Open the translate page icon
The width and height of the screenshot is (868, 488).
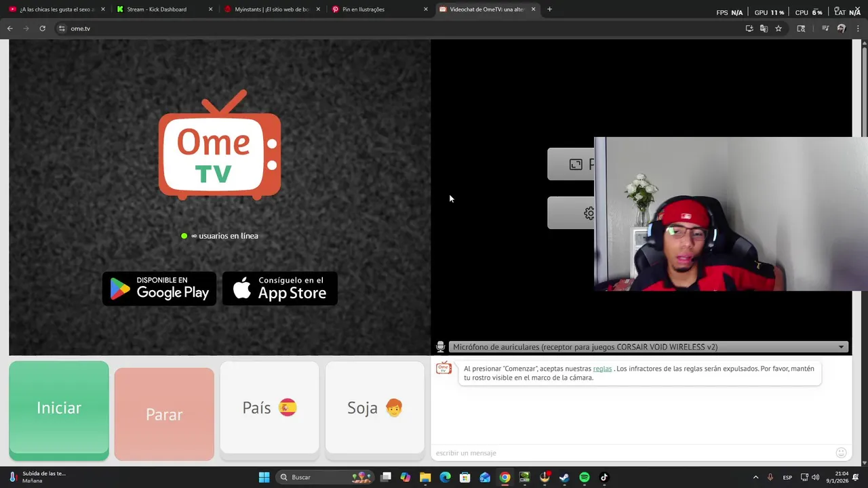[x=764, y=28]
